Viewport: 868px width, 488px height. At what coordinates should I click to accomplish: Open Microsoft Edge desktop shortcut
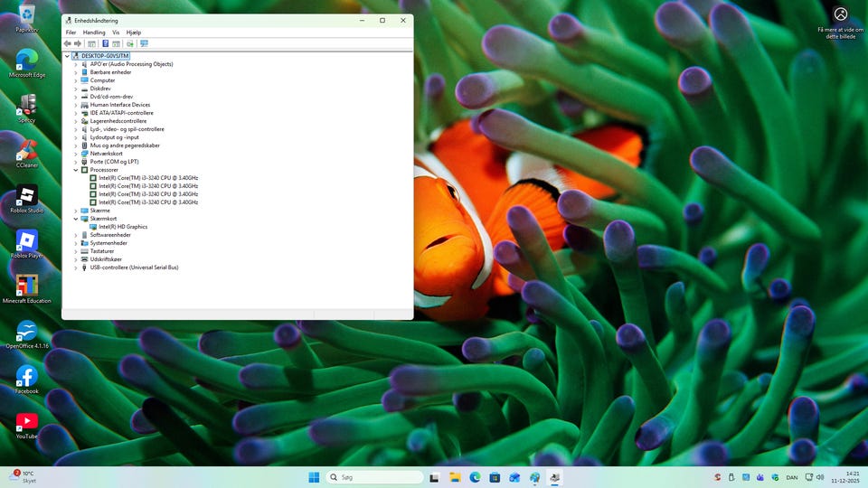click(x=26, y=62)
